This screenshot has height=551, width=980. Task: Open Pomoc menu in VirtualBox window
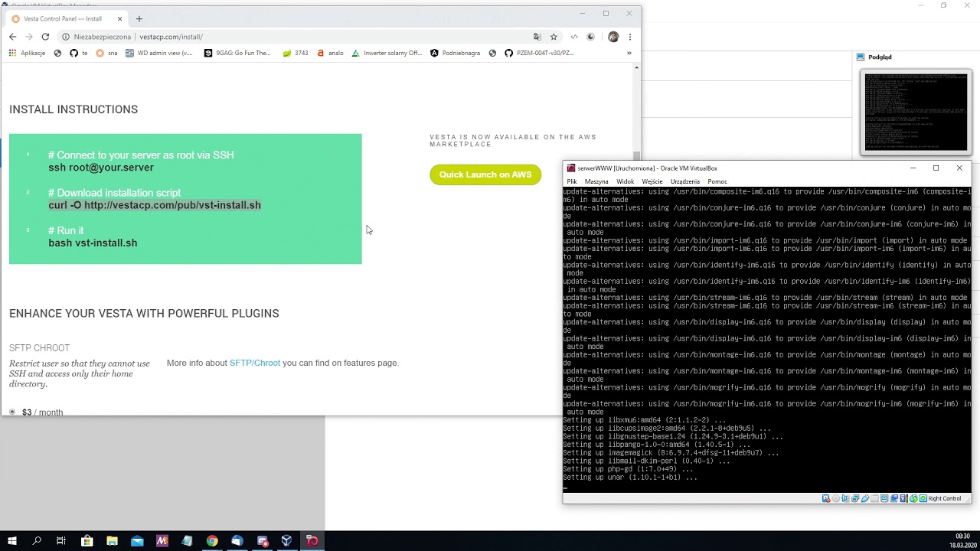pos(717,181)
